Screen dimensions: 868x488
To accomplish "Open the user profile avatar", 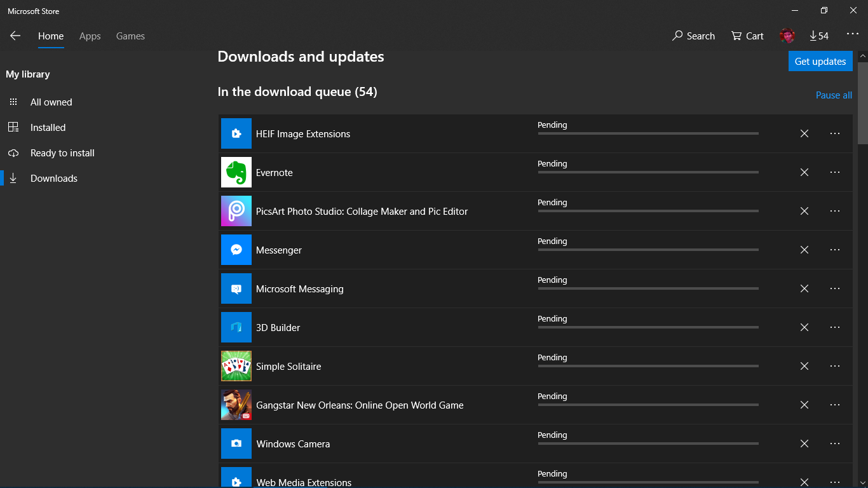I will coord(787,36).
